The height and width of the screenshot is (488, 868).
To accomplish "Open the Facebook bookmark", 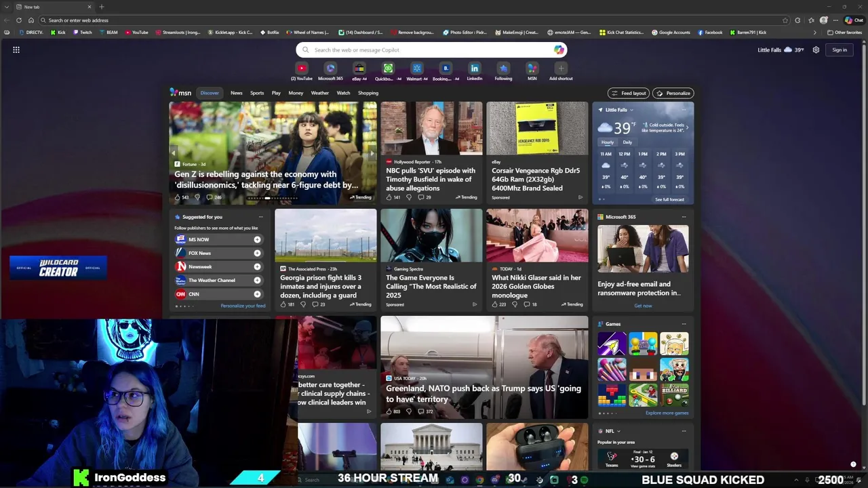I will [710, 33].
